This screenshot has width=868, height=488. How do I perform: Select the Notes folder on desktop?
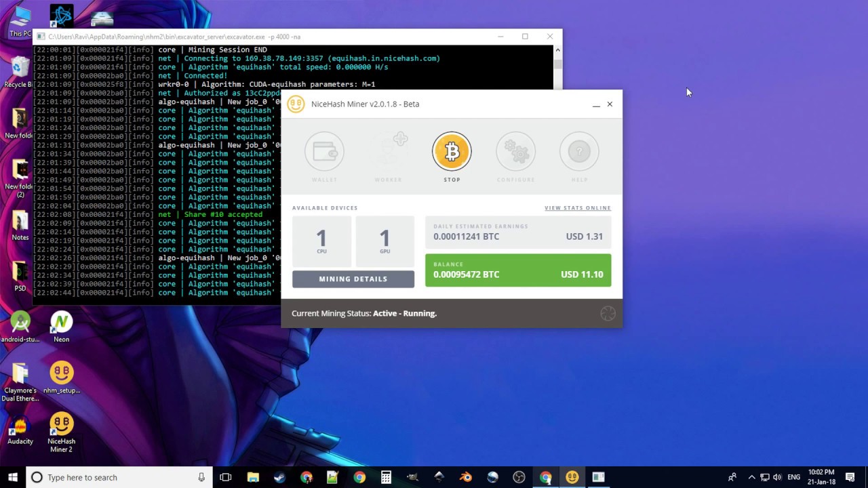20,226
